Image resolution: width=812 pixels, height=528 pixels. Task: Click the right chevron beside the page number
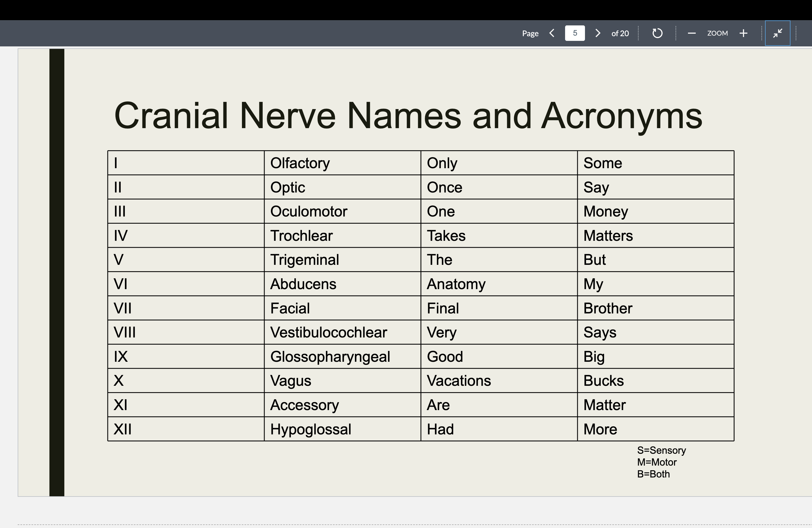pos(597,33)
